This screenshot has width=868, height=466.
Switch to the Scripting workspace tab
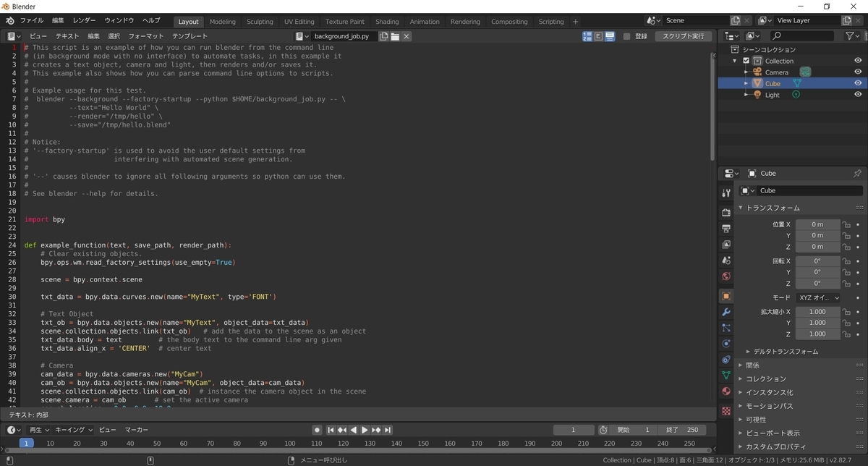pos(551,22)
